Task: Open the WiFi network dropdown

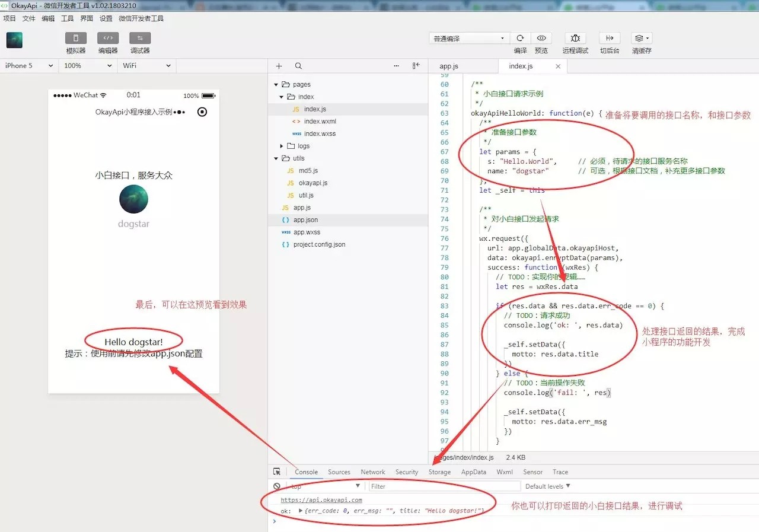Action: tap(146, 66)
